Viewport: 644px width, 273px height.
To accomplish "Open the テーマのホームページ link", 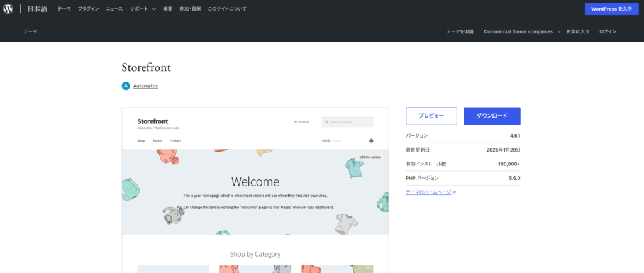I will (428, 192).
